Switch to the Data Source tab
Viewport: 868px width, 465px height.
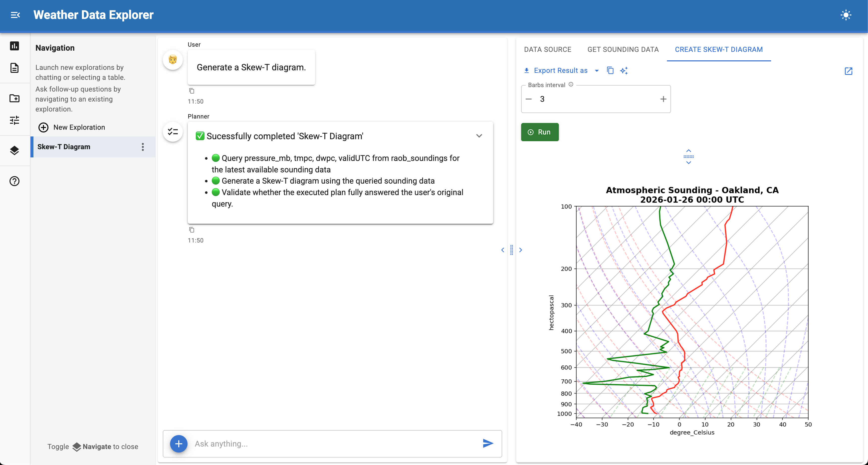[548, 49]
